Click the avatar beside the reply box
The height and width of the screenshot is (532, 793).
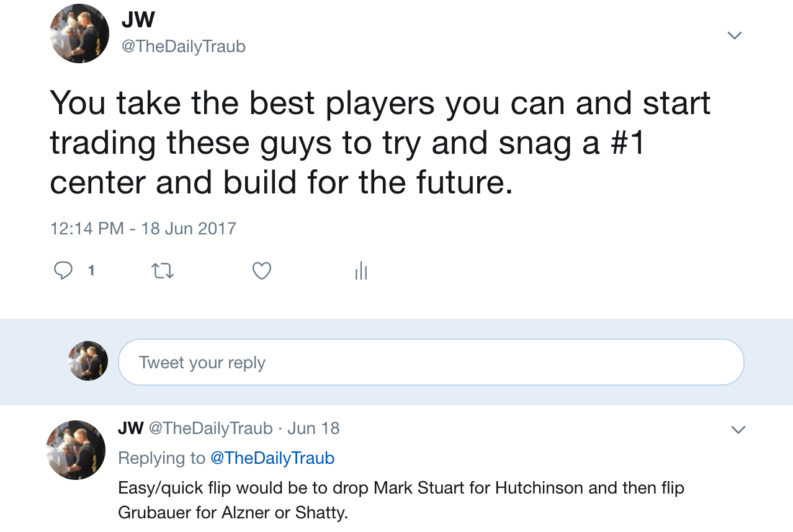coord(88,361)
